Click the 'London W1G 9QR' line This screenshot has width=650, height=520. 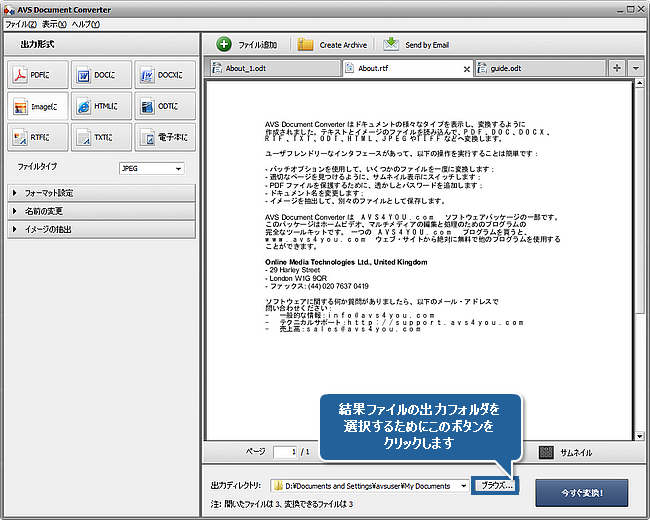click(296, 278)
